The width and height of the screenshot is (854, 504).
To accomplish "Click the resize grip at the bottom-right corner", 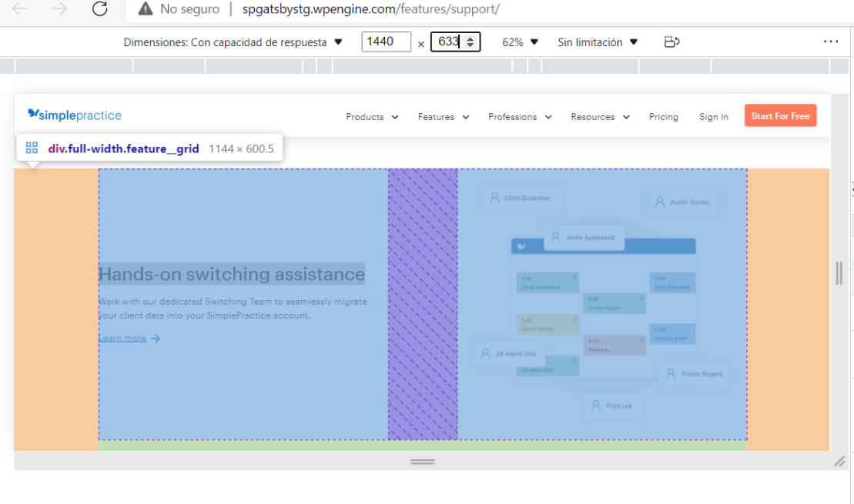I will [x=839, y=462].
